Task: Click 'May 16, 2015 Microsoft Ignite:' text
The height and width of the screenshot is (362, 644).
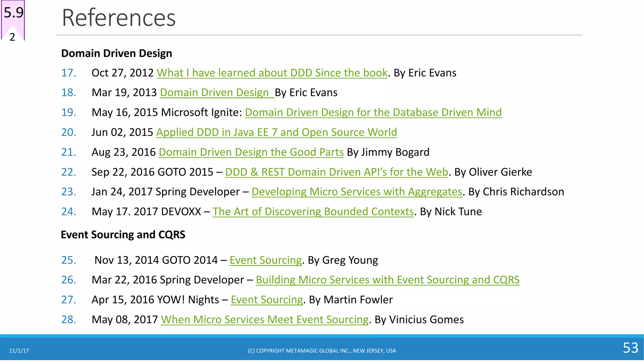Action: pos(167,112)
